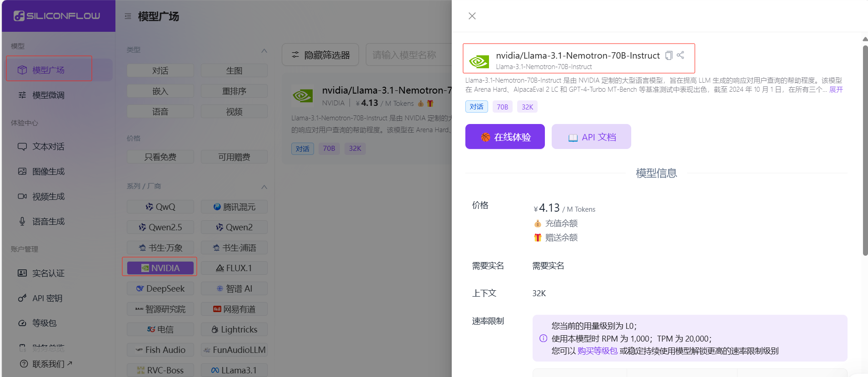Click the 70B tag on model card

click(329, 149)
